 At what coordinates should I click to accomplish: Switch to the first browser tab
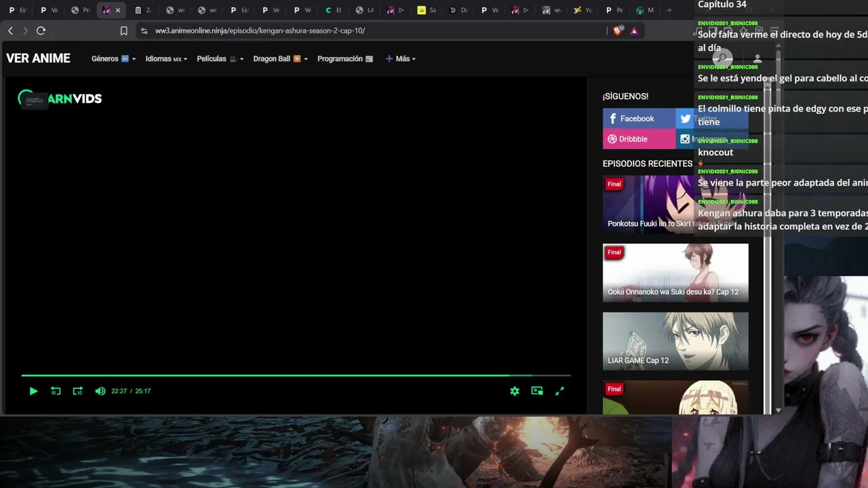click(18, 10)
